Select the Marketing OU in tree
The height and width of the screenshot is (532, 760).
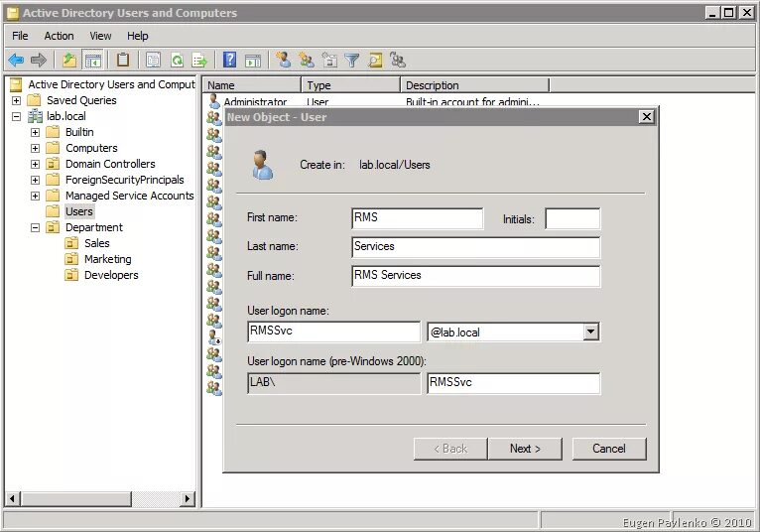pos(107,259)
